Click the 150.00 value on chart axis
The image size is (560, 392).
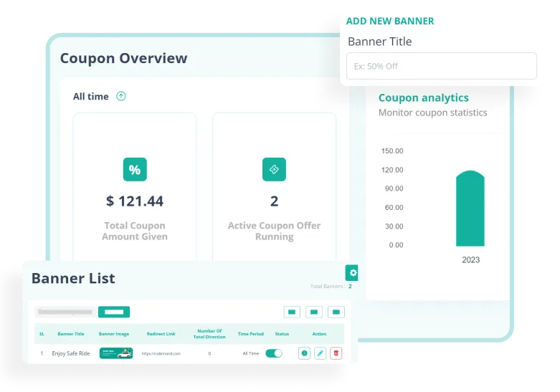392,151
